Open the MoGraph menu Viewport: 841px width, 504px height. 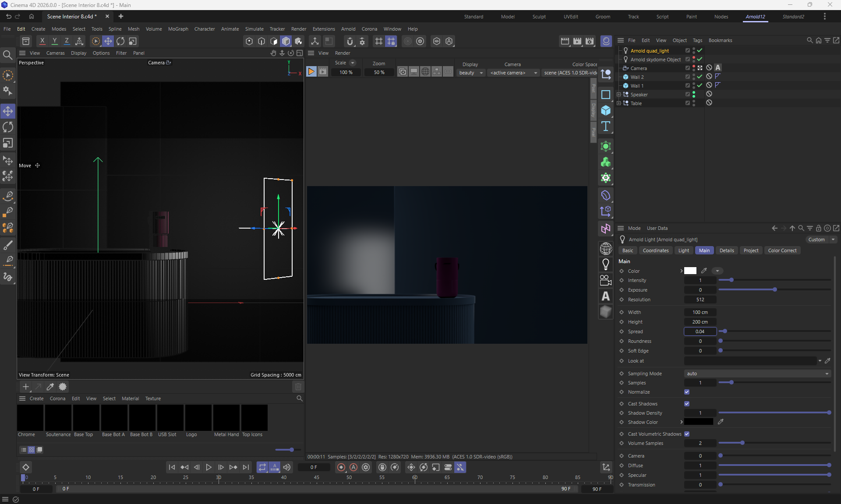coord(178,29)
